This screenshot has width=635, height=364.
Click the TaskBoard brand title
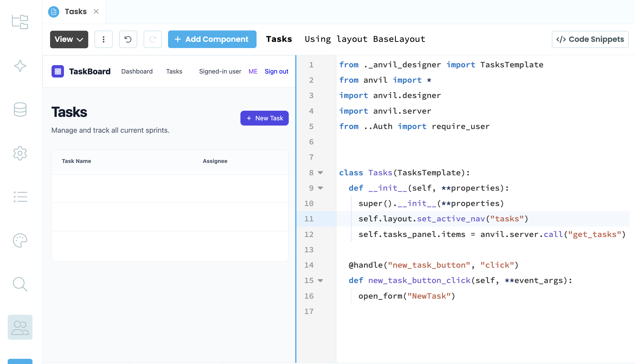89,72
